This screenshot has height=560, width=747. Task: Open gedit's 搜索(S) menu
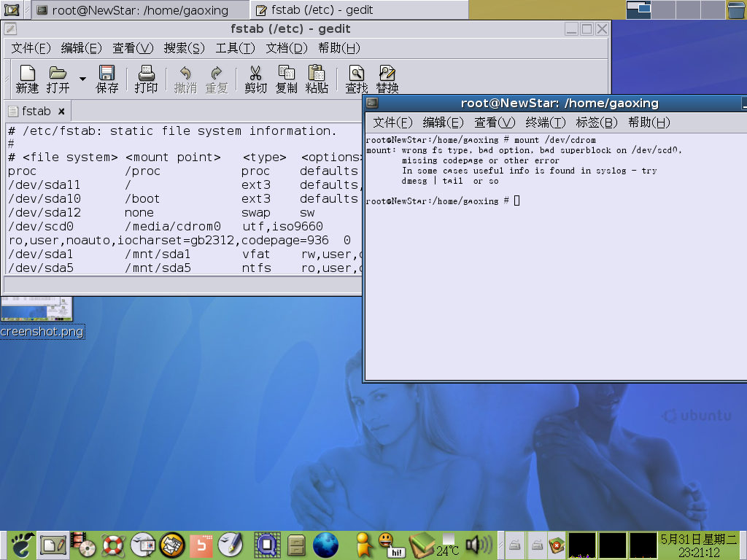[x=185, y=48]
